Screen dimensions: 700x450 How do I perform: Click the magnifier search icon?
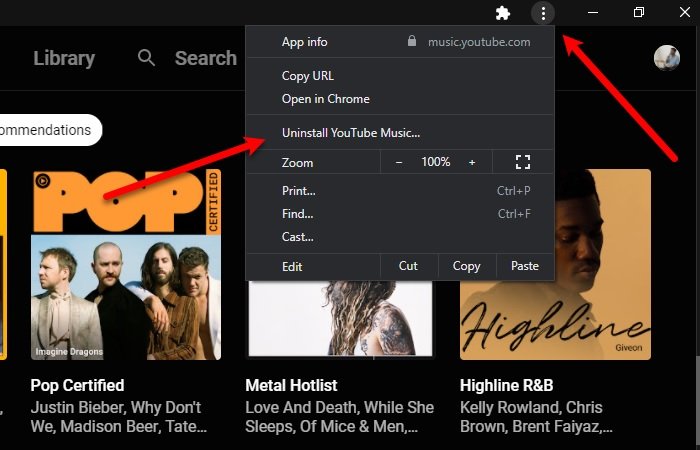(x=146, y=58)
